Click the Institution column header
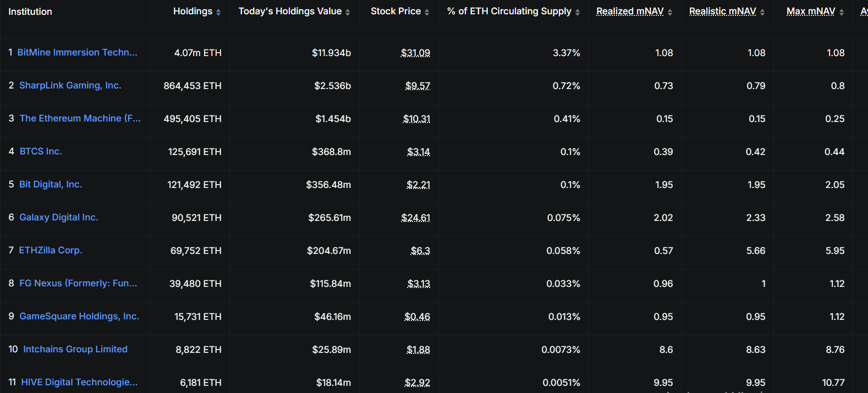This screenshot has height=393, width=868. [30, 12]
